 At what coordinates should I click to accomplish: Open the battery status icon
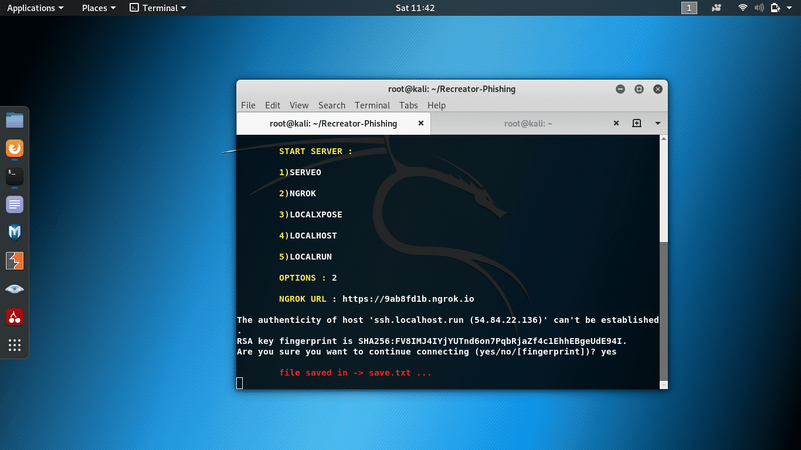(775, 8)
